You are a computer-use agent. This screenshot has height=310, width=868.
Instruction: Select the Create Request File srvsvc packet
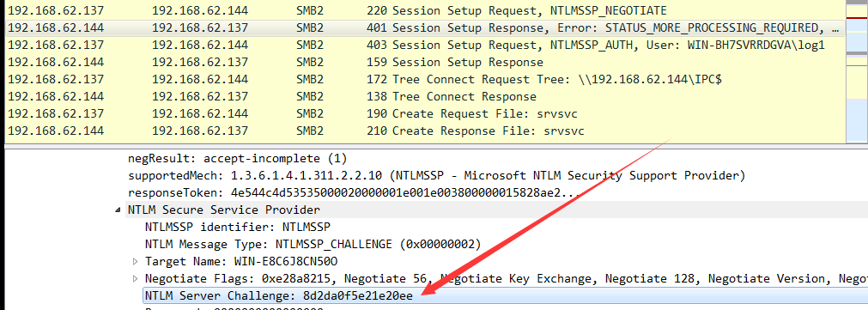coord(425,113)
